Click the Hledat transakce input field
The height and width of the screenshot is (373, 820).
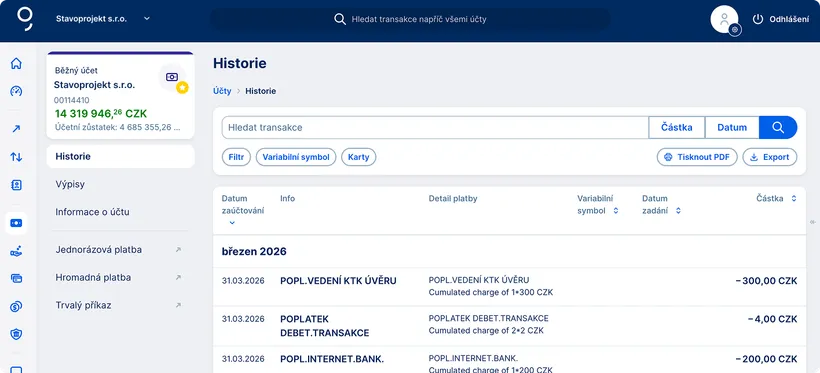tap(435, 128)
